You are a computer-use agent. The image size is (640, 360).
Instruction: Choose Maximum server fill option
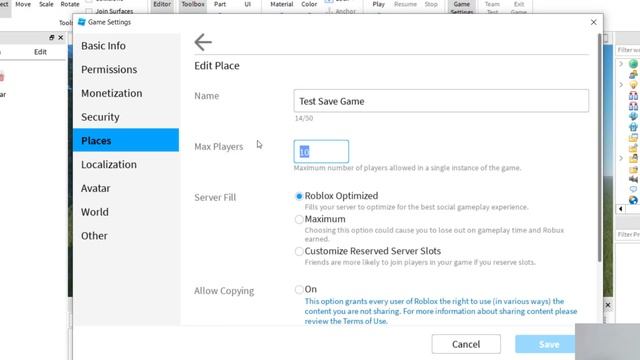[x=299, y=220]
